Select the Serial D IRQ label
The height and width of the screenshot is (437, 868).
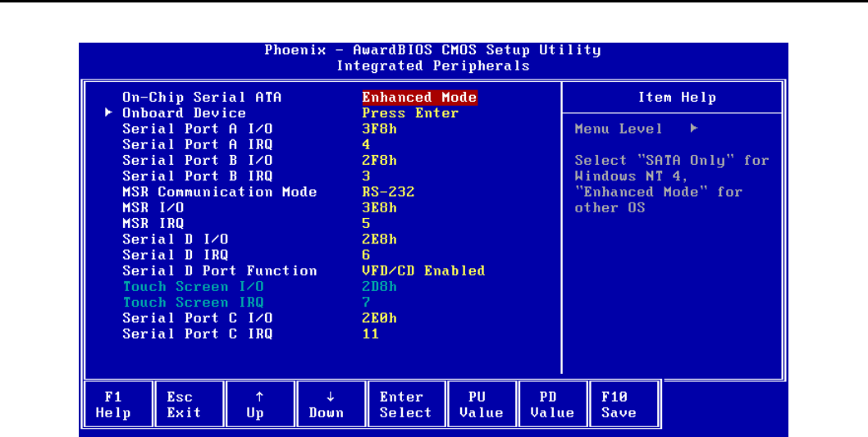click(x=175, y=255)
